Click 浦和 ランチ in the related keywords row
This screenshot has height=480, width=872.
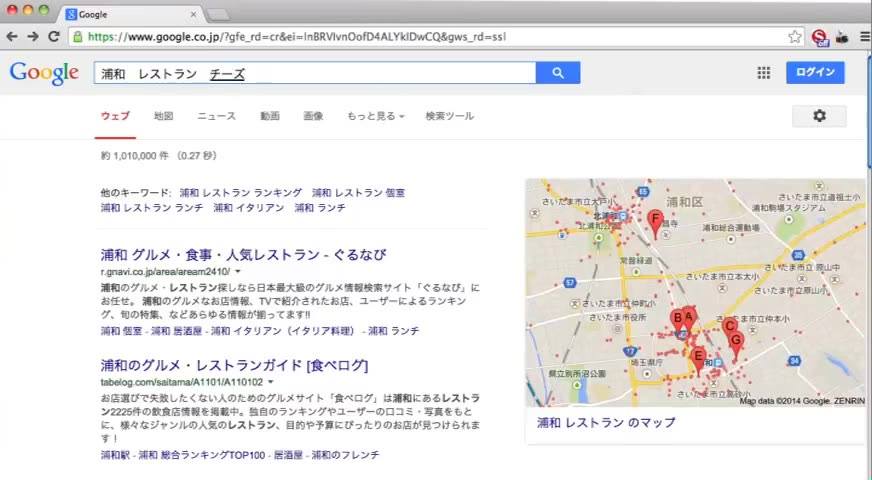(320, 207)
